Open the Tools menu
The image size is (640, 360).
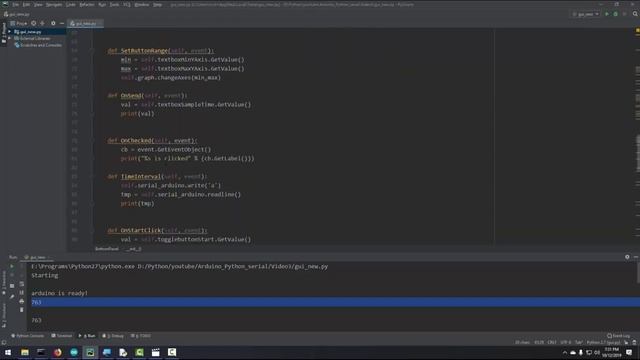pos(114,4)
